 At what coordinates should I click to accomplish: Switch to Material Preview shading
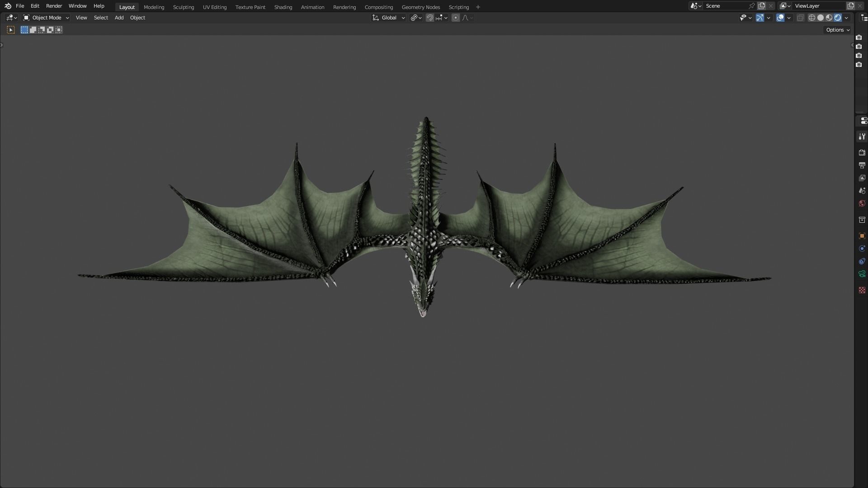click(x=829, y=18)
